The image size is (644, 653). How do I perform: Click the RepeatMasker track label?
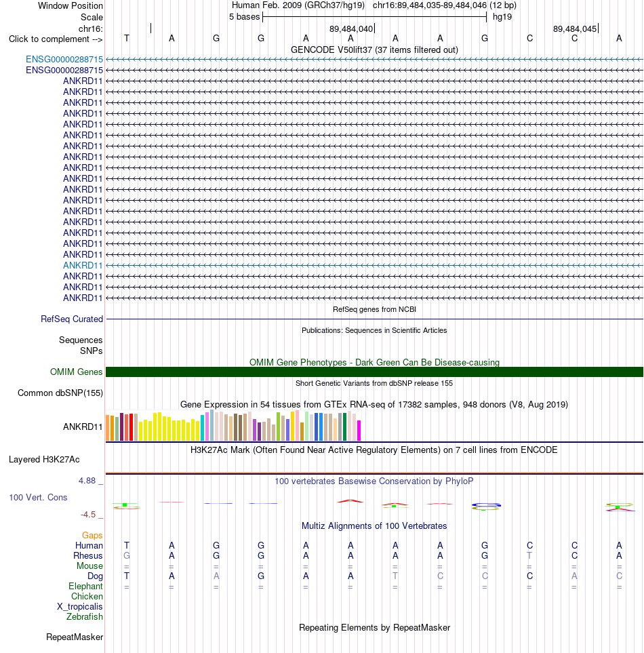(75, 637)
